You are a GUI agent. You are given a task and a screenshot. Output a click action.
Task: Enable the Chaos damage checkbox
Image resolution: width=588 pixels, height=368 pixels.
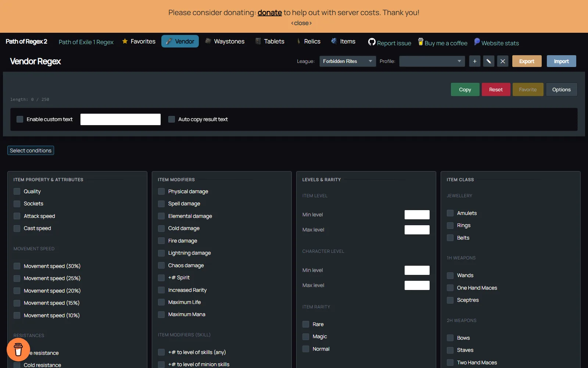point(161,265)
